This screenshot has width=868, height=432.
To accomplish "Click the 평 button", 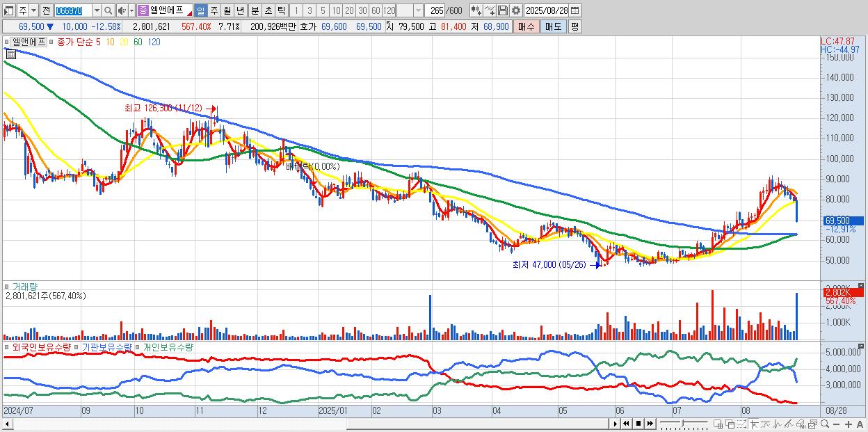I will (574, 26).
